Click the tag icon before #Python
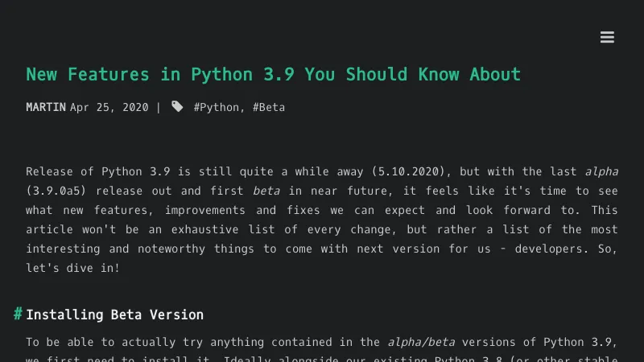This screenshot has width=644, height=362. [177, 107]
